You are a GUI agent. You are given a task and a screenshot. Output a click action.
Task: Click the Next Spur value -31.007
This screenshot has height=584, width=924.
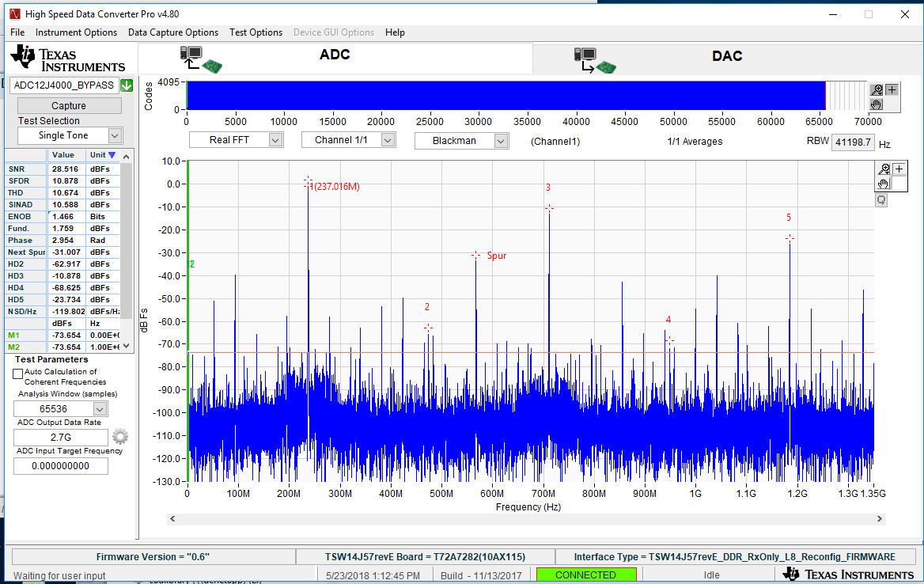(x=66, y=252)
